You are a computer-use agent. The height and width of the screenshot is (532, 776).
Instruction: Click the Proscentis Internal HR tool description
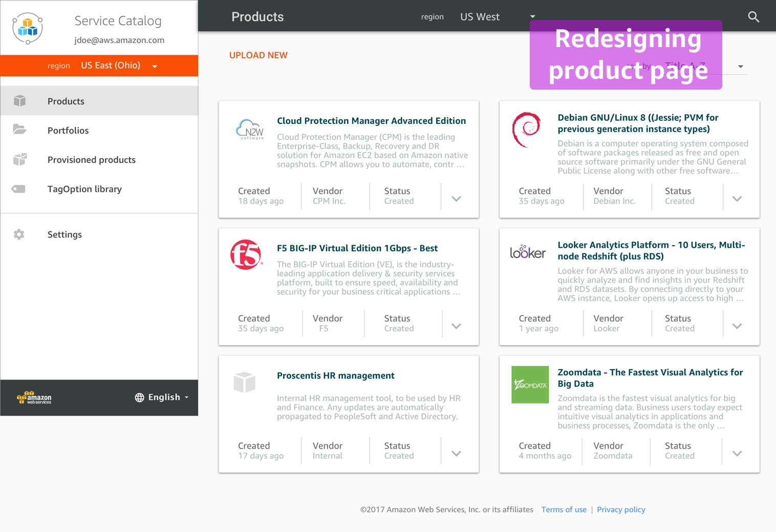(x=369, y=408)
